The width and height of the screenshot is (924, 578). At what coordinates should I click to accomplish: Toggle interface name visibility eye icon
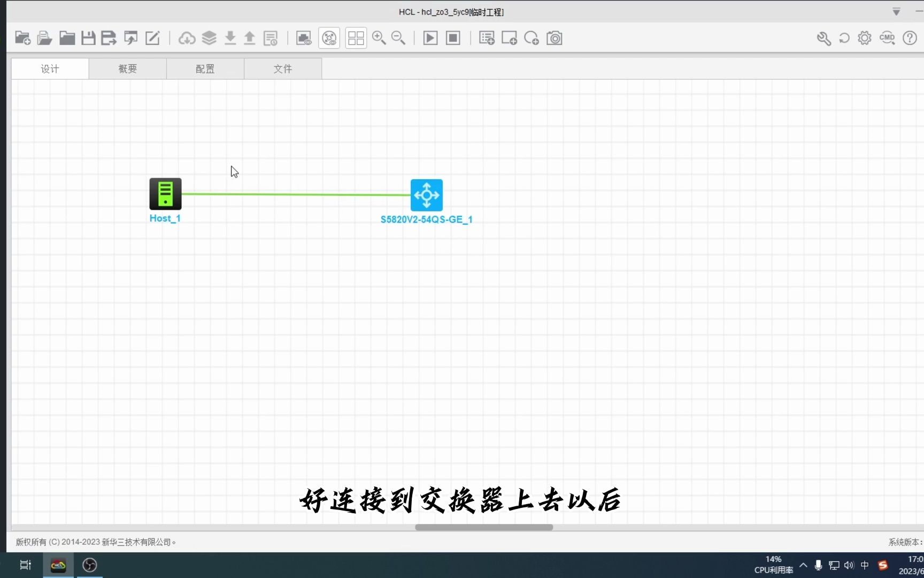pos(303,37)
